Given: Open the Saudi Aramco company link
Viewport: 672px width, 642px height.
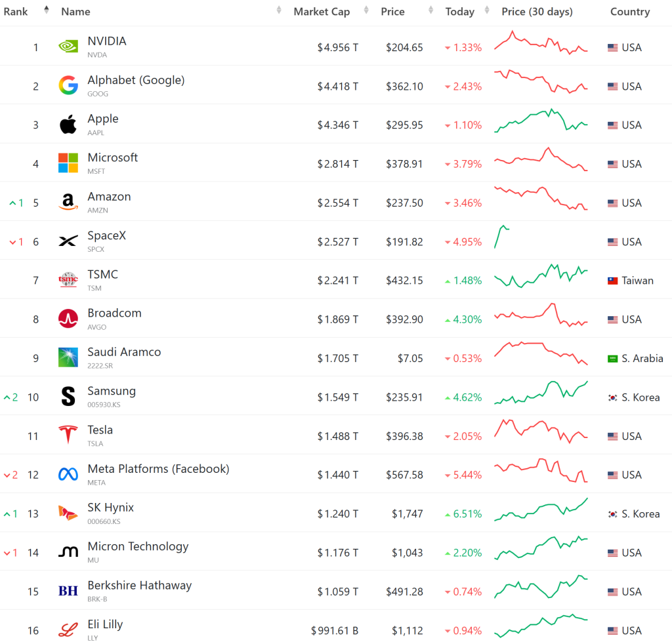Looking at the screenshot, I should coord(124,352).
